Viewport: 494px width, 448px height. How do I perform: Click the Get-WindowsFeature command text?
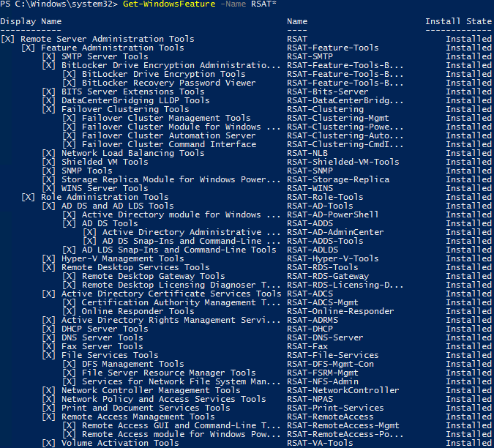tap(169, 4)
